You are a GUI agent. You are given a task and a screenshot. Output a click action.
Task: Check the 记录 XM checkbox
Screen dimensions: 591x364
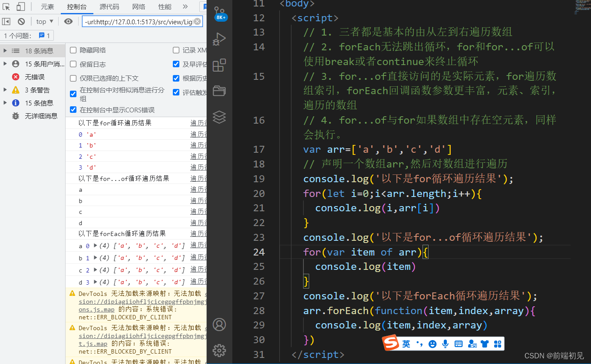pos(176,50)
